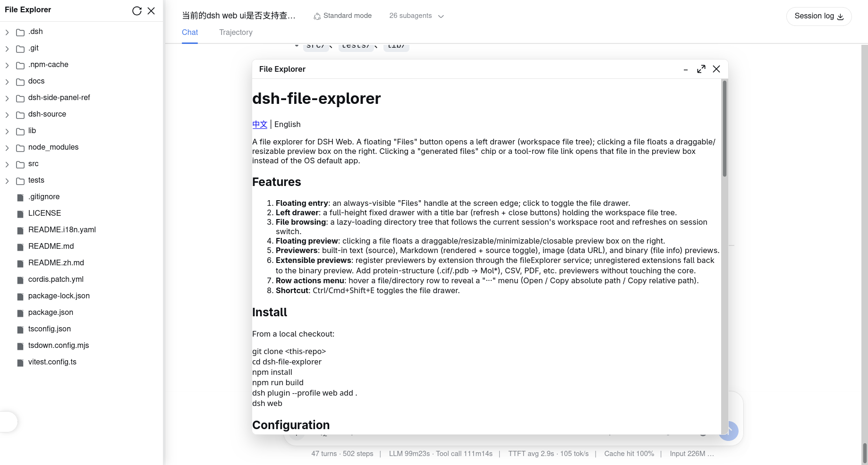Expand the docs folder chevron

7,82
